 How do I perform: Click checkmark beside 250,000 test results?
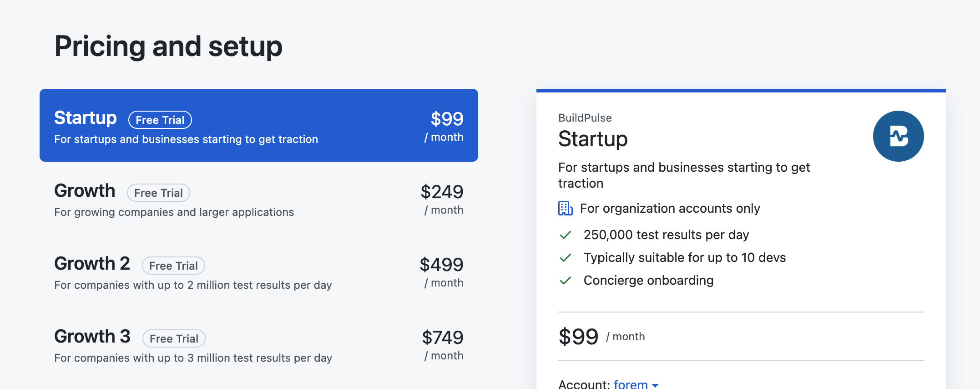point(565,235)
